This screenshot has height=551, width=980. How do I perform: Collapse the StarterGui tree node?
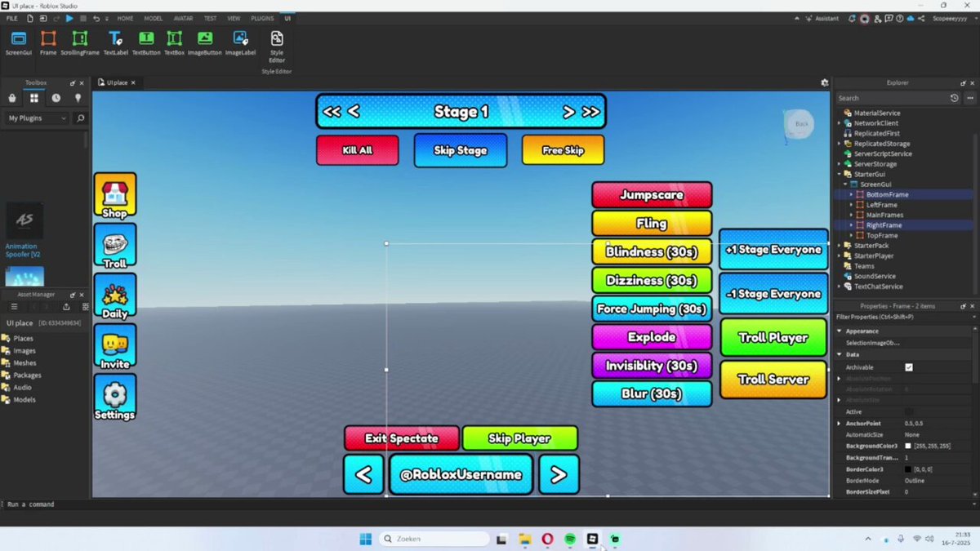(839, 174)
